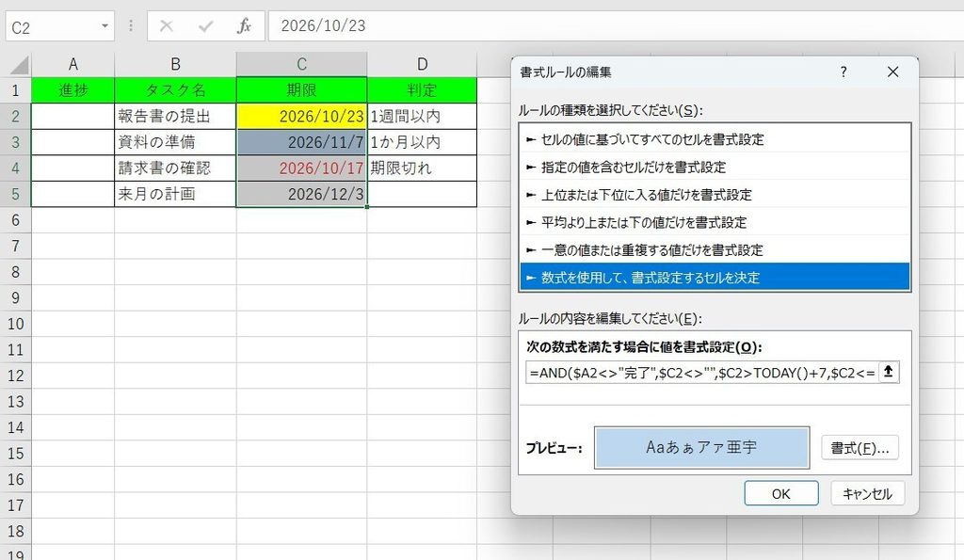This screenshot has height=560, width=964.
Task: Select rule type 一意の値または重複する値だけを書式設定
Action: click(715, 250)
